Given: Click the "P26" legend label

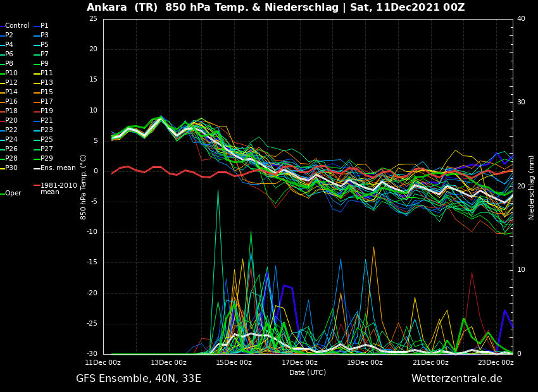Looking at the screenshot, I should (x=11, y=149).
